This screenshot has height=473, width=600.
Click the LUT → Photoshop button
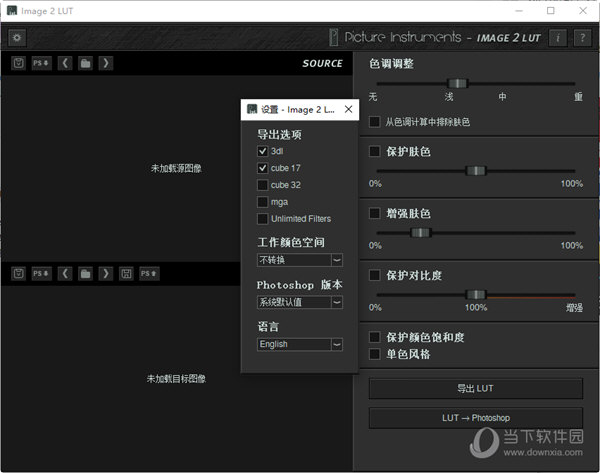476,418
